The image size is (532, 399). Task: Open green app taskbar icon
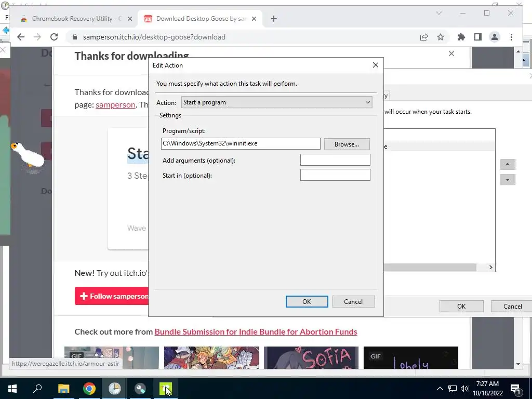[166, 389]
